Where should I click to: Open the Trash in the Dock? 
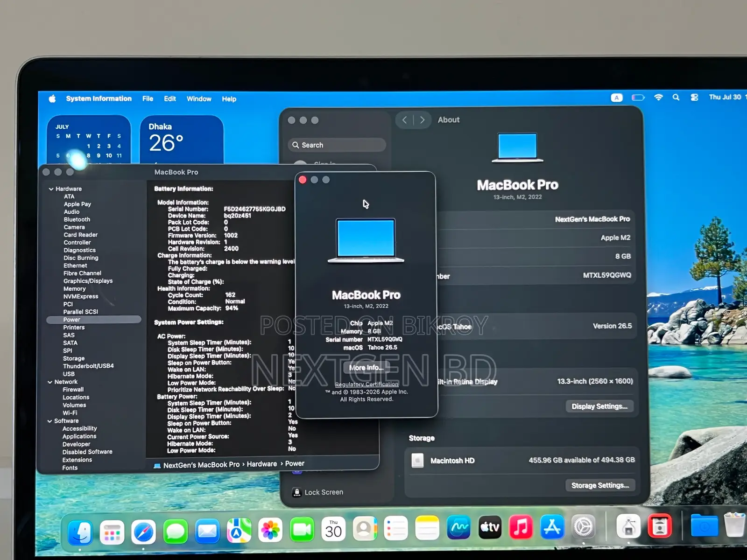pyautogui.click(x=734, y=525)
